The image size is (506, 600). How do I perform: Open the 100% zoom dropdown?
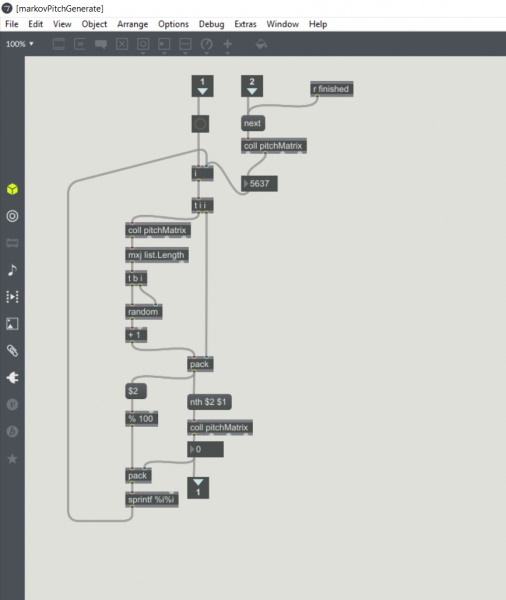(20, 44)
